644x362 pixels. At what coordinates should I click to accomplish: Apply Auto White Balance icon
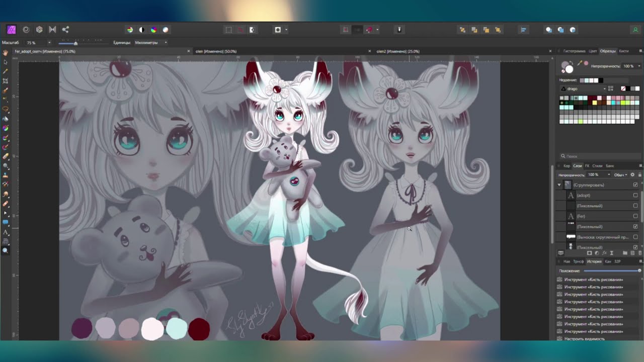pos(166,30)
